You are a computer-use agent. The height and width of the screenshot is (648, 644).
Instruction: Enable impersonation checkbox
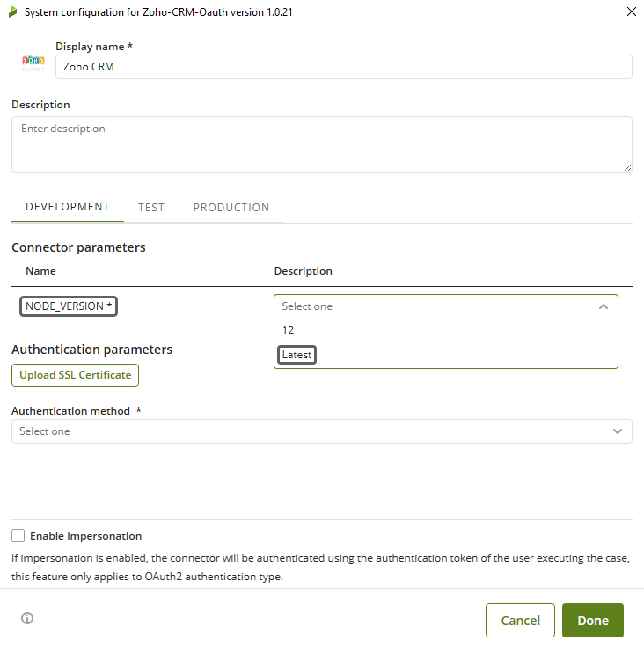18,535
